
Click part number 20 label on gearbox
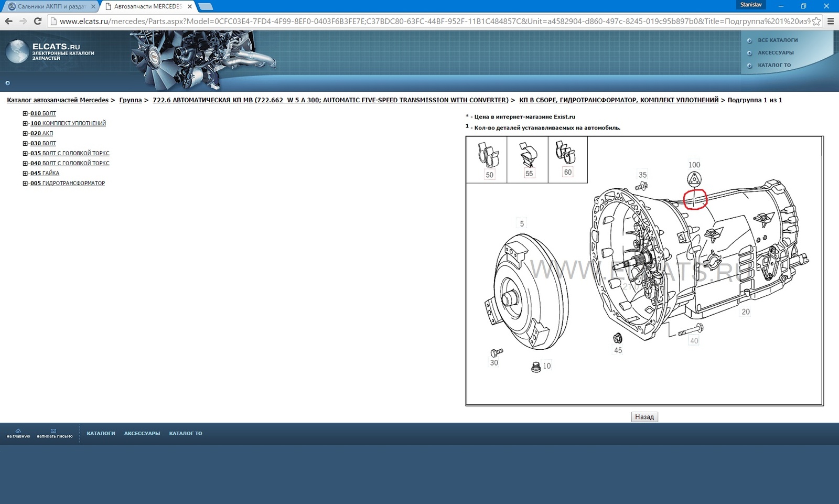pyautogui.click(x=746, y=312)
